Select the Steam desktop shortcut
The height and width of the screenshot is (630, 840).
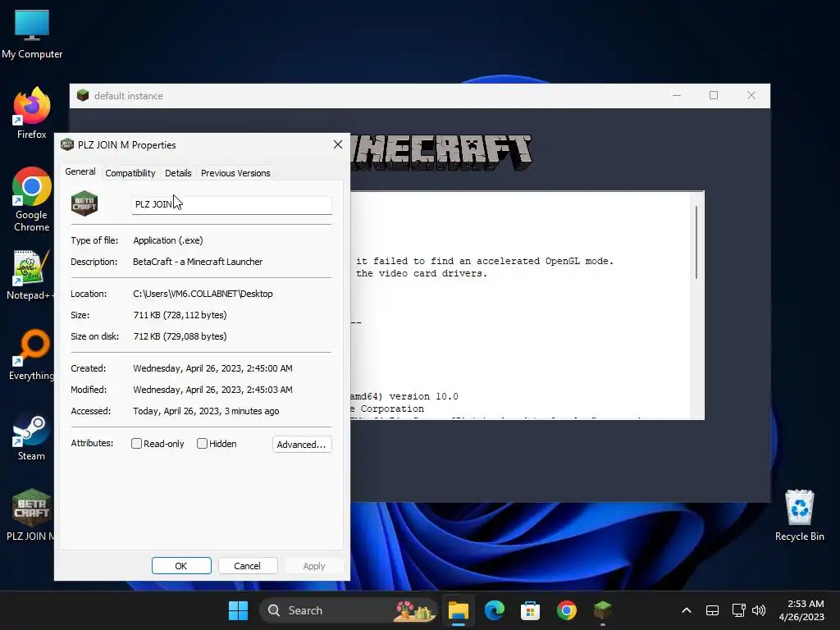(x=32, y=436)
